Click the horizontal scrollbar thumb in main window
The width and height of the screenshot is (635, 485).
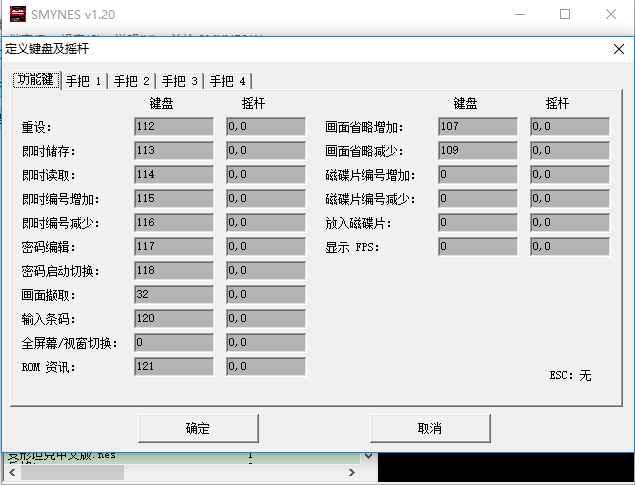[72, 472]
